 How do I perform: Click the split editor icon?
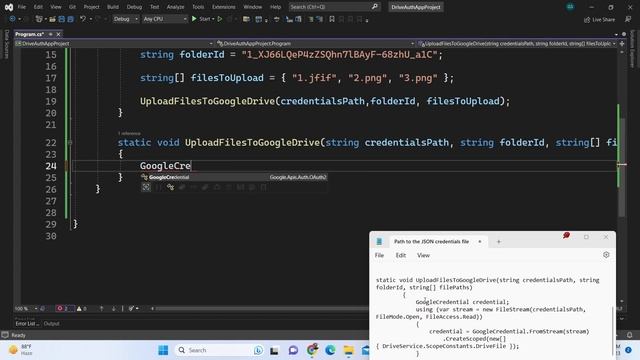tap(622, 44)
